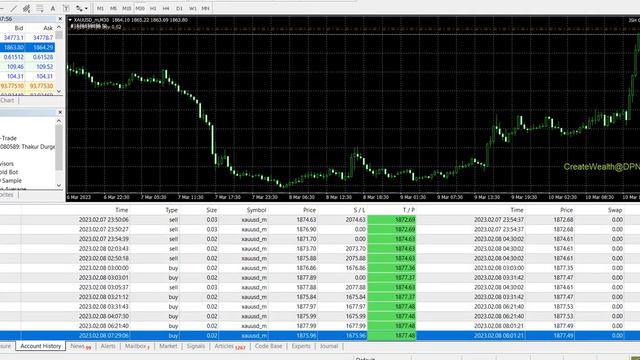Select highlighted trade opened 2023.02.08 07:29:06
The width and height of the screenshot is (640, 360).
click(x=320, y=336)
